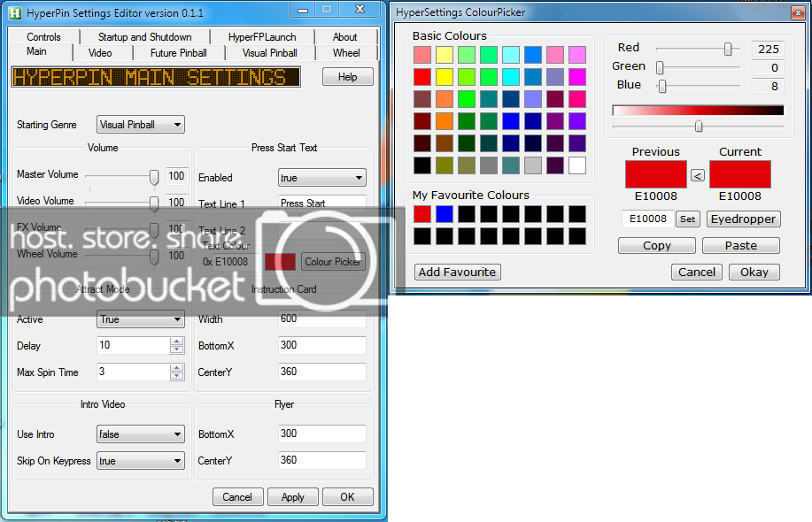Select the black swatch in Basic Colours
Image resolution: width=812 pixels, height=522 pixels.
(422, 165)
